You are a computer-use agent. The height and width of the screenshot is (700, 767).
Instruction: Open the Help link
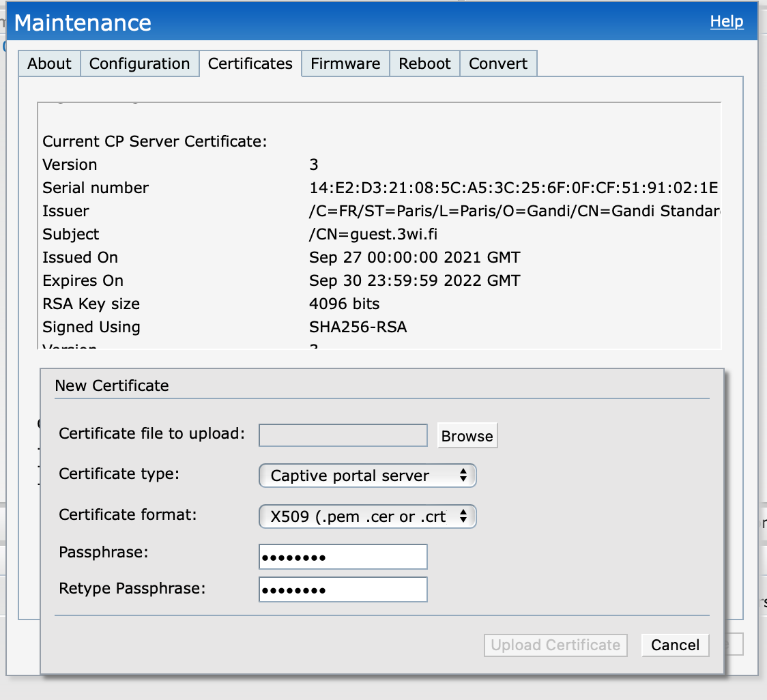(726, 21)
